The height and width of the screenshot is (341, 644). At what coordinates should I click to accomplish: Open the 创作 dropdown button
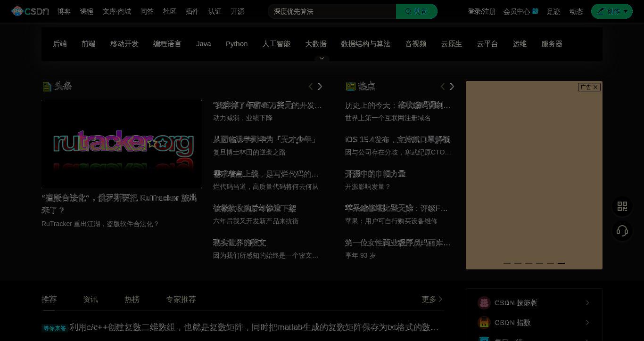pos(612,11)
